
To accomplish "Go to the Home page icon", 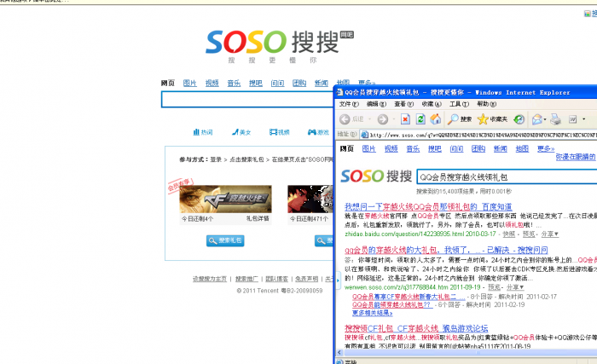I will (435, 119).
